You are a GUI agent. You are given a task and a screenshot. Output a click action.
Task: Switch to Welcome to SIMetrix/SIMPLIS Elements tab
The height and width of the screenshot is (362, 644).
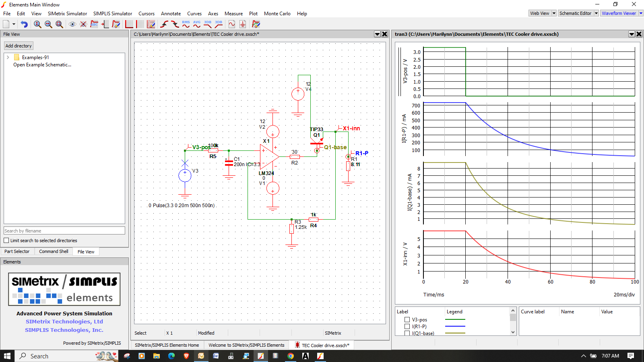point(246,345)
